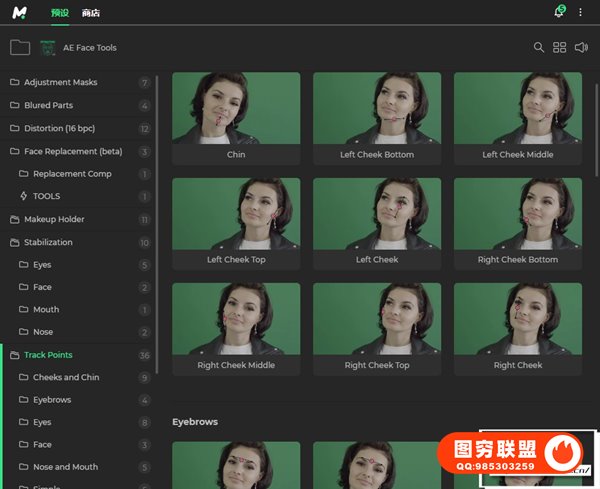Toggle the sound speaker icon
This screenshot has height=489, width=600.
[581, 47]
